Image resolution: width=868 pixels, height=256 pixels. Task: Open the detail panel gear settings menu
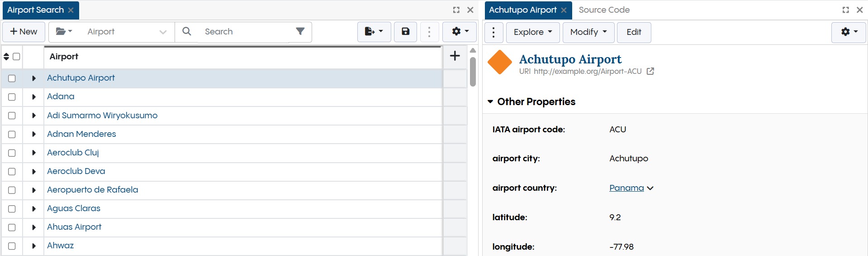(849, 32)
